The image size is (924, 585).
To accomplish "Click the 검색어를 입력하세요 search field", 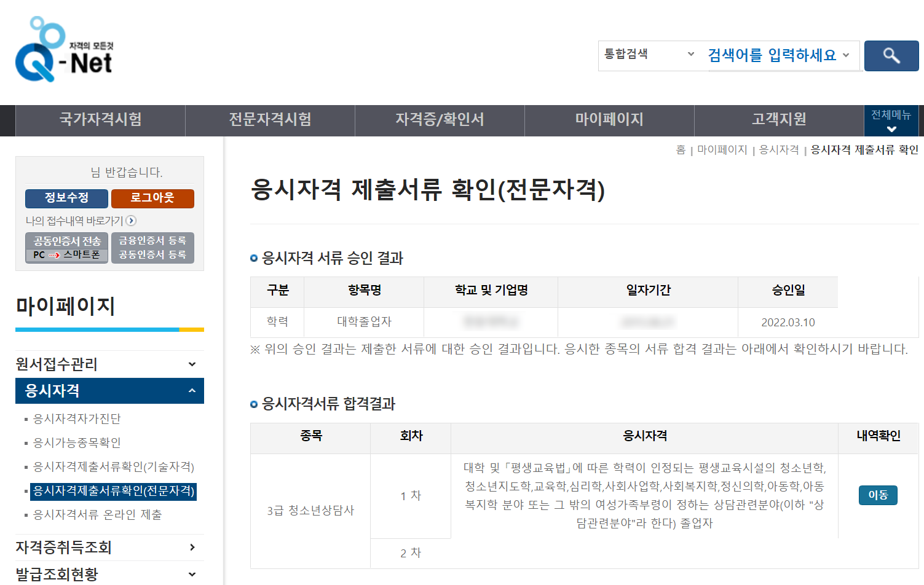I will (772, 55).
